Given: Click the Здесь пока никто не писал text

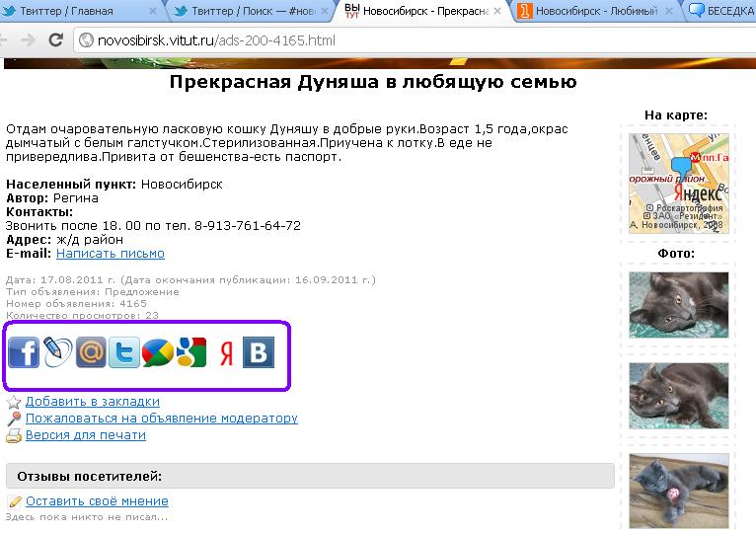Looking at the screenshot, I should [x=87, y=516].
